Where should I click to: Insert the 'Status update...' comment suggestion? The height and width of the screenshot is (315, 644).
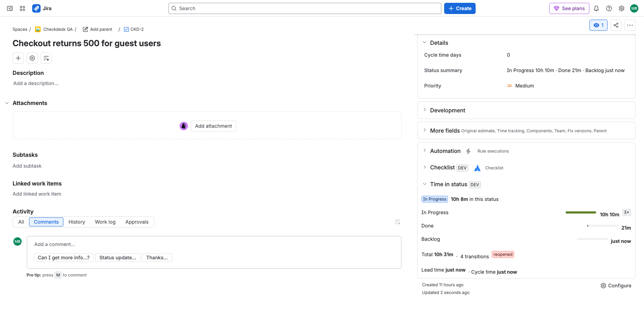point(118,258)
